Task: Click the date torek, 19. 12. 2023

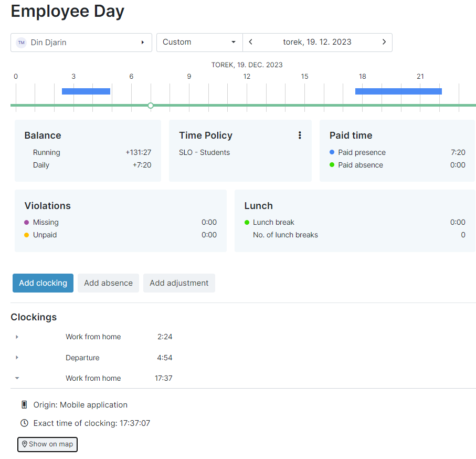Action: coord(317,42)
